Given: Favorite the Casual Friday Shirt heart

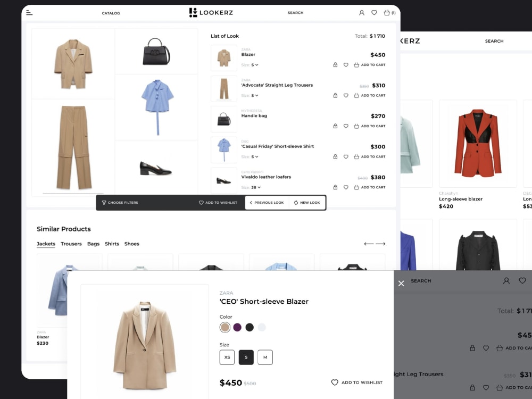Looking at the screenshot, I should (x=346, y=156).
